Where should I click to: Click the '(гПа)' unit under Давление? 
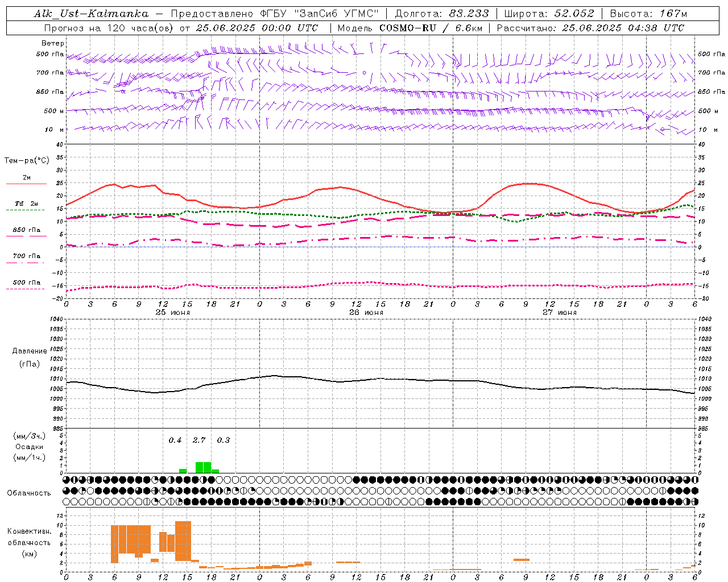(x=30, y=364)
